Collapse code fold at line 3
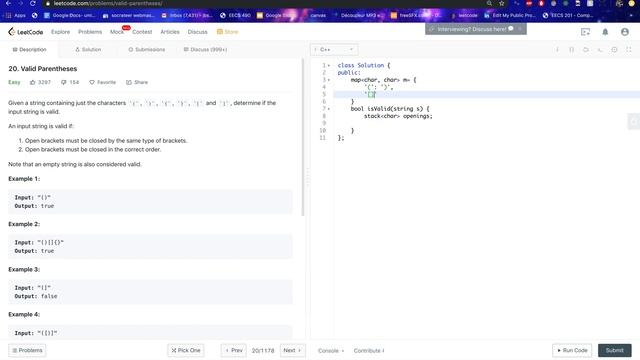This screenshot has width=640, height=360. (329, 80)
